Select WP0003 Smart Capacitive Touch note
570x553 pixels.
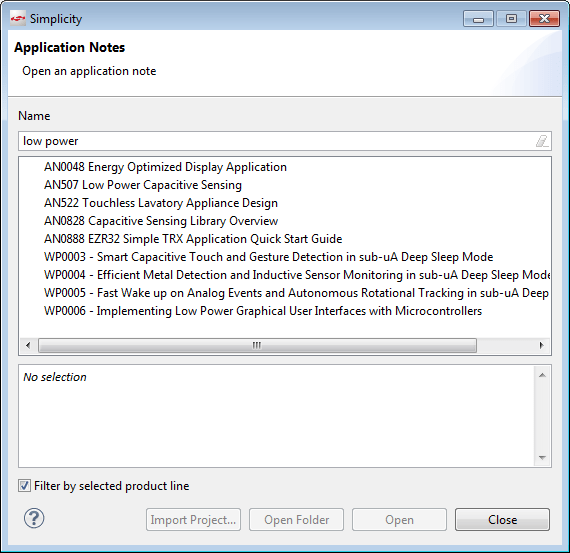269,257
